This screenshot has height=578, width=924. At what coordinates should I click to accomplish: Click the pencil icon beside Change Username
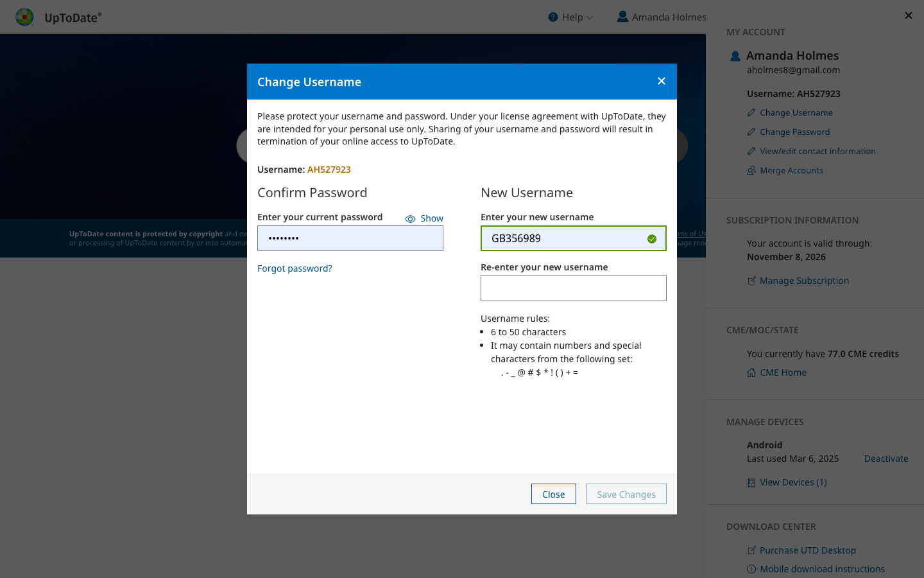[x=751, y=113]
